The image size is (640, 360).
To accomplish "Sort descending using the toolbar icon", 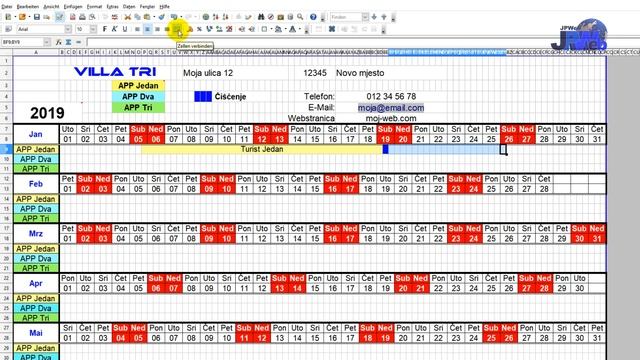I will click(x=225, y=17).
